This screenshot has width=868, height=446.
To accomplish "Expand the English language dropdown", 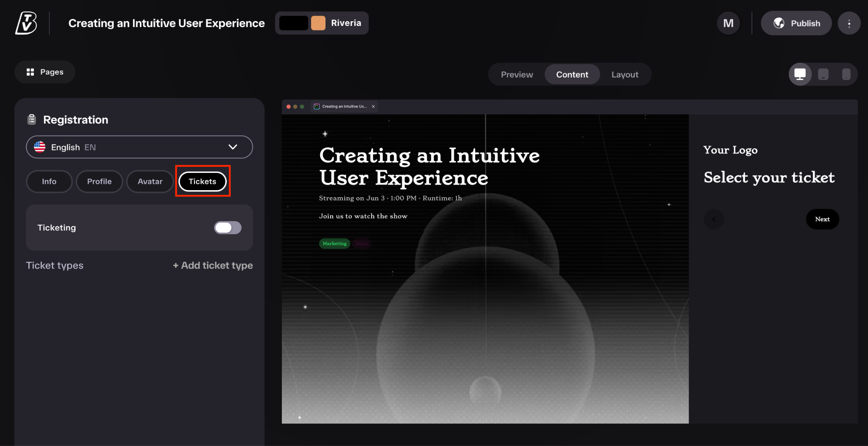I will [139, 147].
